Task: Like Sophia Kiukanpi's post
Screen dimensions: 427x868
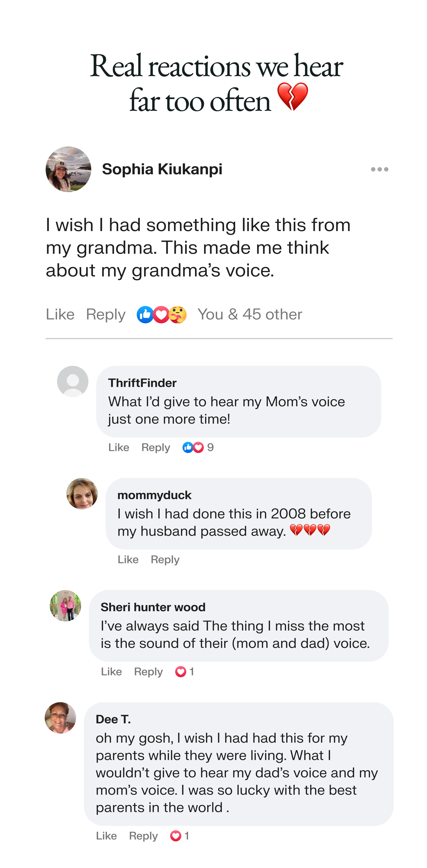Action: (60, 314)
